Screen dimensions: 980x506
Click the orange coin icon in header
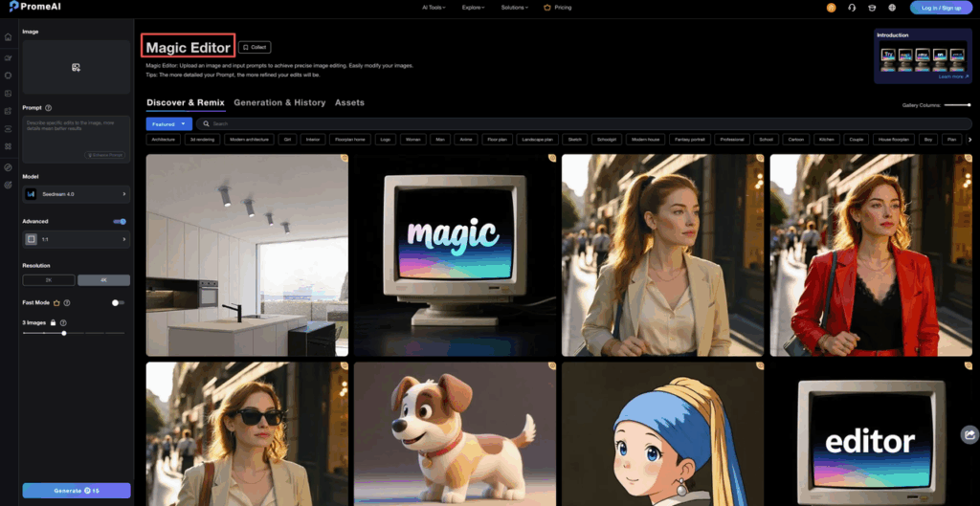coord(831,8)
